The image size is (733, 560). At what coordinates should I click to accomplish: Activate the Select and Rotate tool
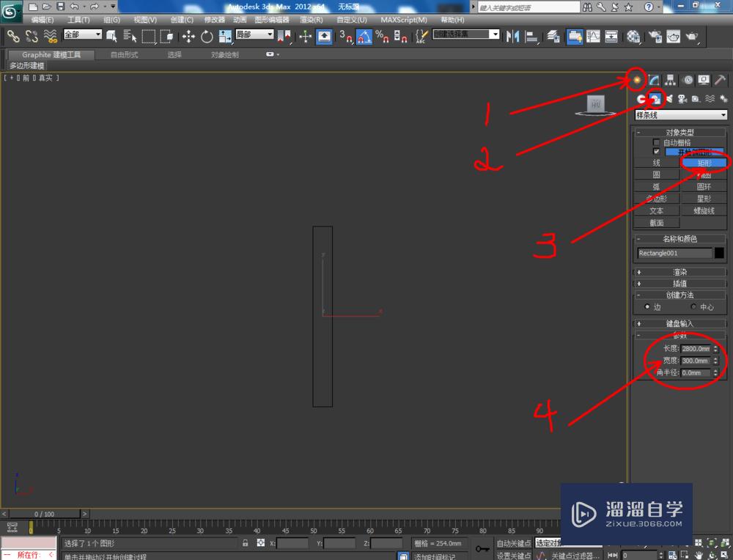pyautogui.click(x=207, y=36)
